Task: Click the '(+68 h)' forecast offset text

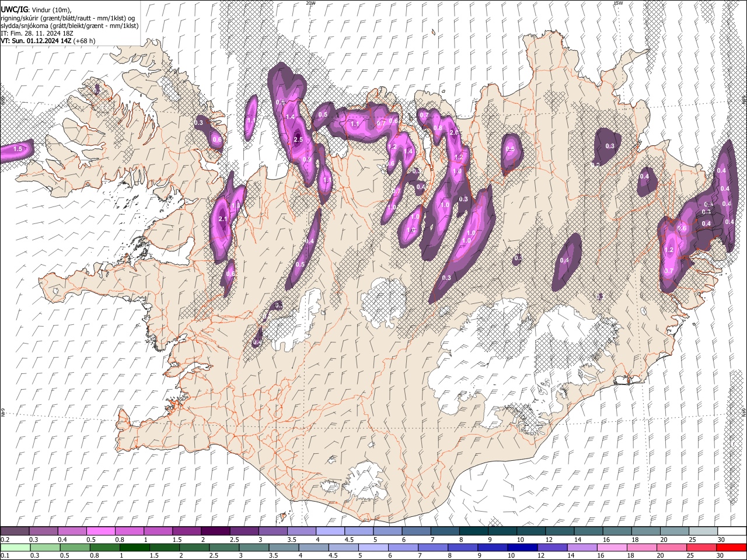Action: (x=85, y=41)
